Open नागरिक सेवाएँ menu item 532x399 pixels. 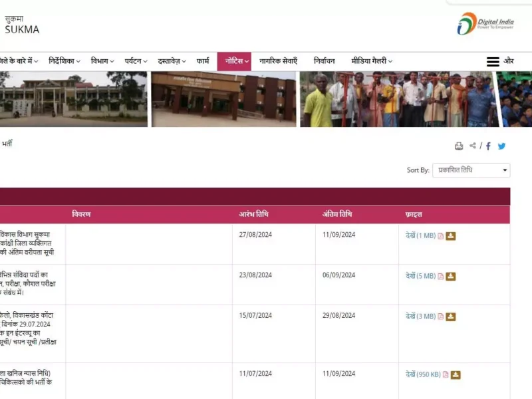(278, 61)
